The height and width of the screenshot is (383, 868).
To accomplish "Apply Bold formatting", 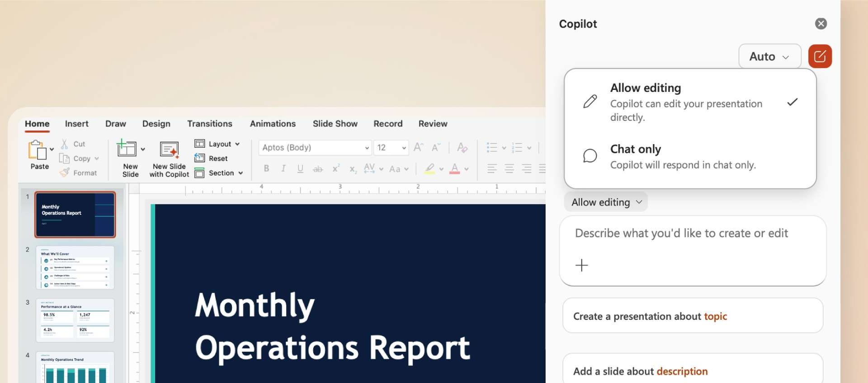I will coord(266,168).
